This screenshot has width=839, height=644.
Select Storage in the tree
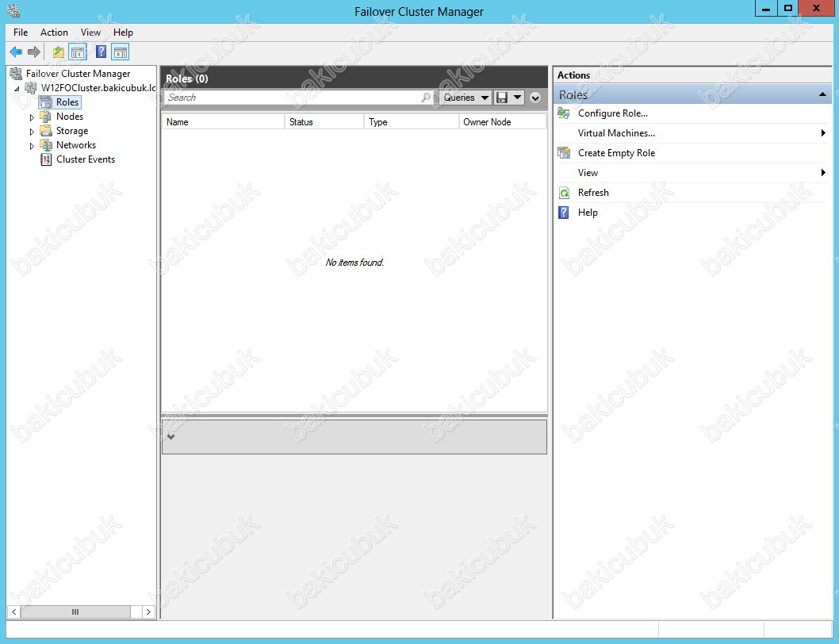72,131
